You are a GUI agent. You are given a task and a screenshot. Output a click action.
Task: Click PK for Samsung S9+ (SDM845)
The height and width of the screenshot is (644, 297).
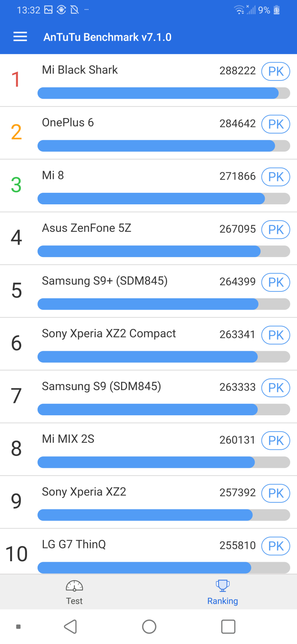(x=276, y=282)
